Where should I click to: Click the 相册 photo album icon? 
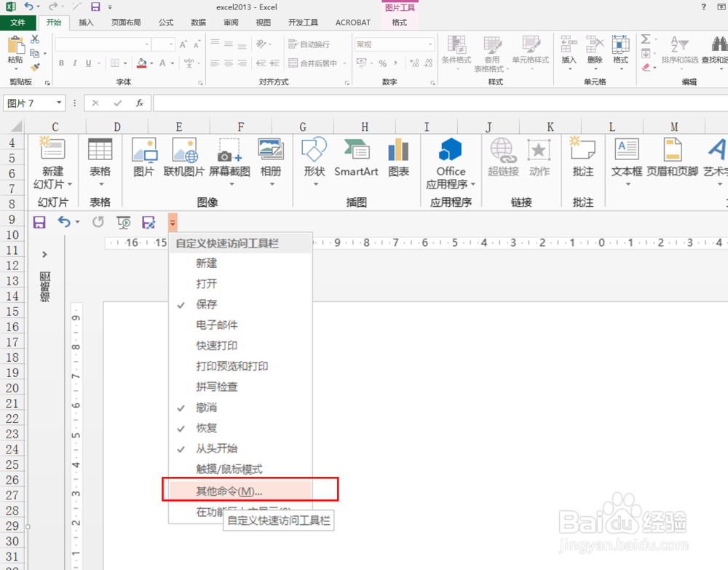271,150
